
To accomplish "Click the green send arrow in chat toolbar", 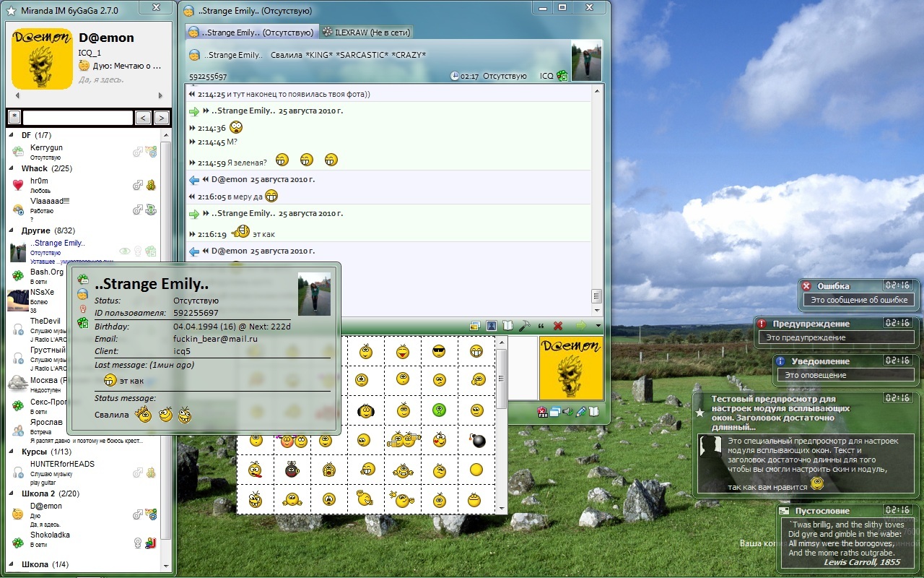I will [x=580, y=326].
